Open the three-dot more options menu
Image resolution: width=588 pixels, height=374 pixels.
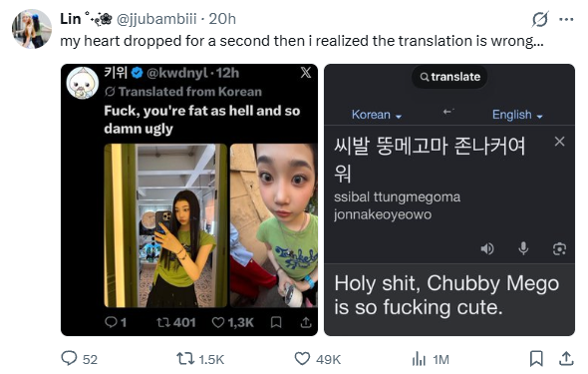(x=566, y=19)
